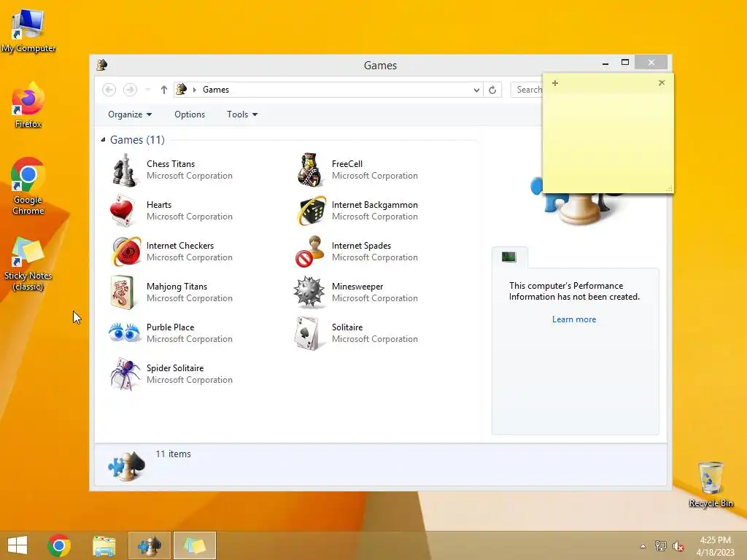Open the Options menu item
Viewport: 747px width, 560px height.
pos(190,114)
